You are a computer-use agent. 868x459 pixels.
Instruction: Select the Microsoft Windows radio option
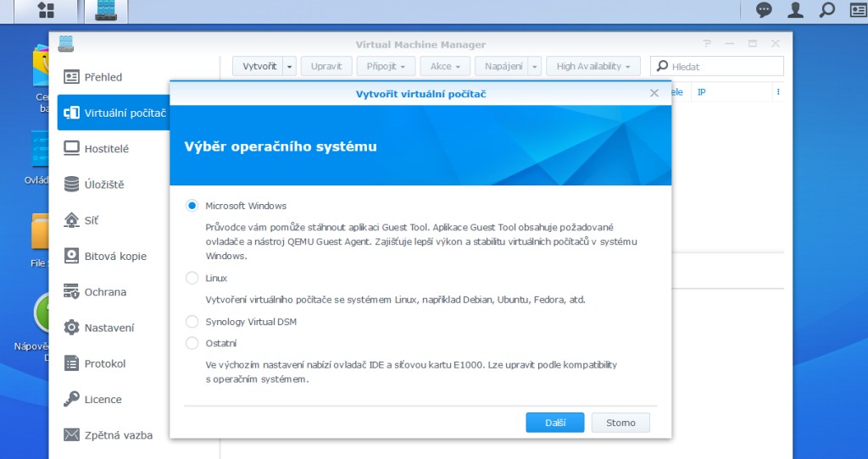click(x=192, y=206)
